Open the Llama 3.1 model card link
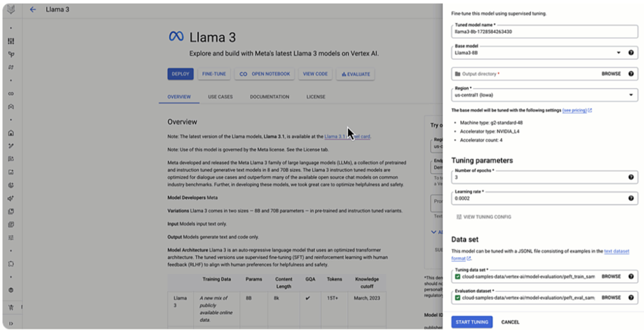The image size is (644, 330). pyautogui.click(x=347, y=137)
